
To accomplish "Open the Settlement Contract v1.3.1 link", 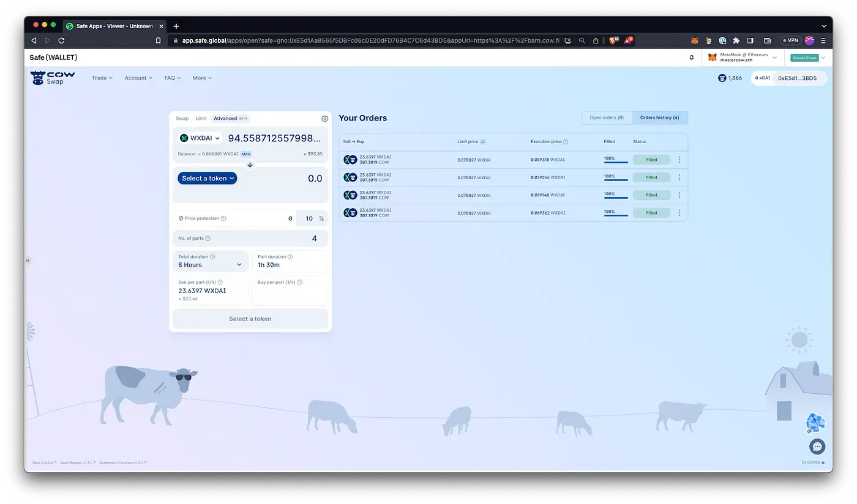I will coord(123,463).
